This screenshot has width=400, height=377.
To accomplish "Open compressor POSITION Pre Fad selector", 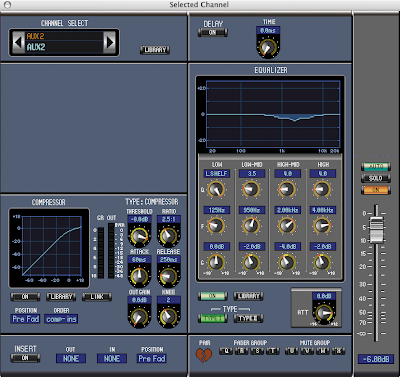I will 25,319.
